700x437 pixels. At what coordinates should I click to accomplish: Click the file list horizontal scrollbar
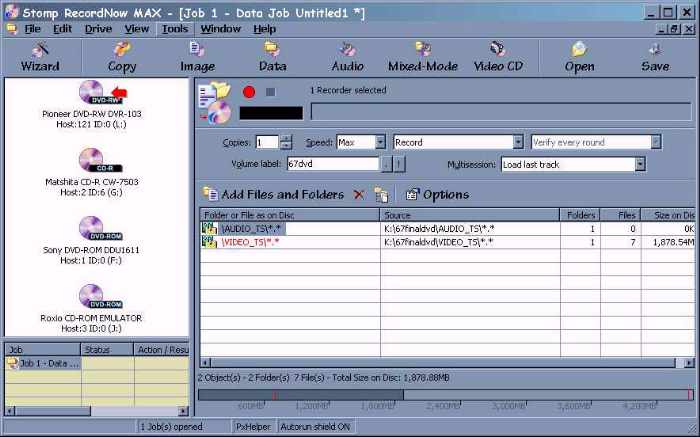point(448,362)
